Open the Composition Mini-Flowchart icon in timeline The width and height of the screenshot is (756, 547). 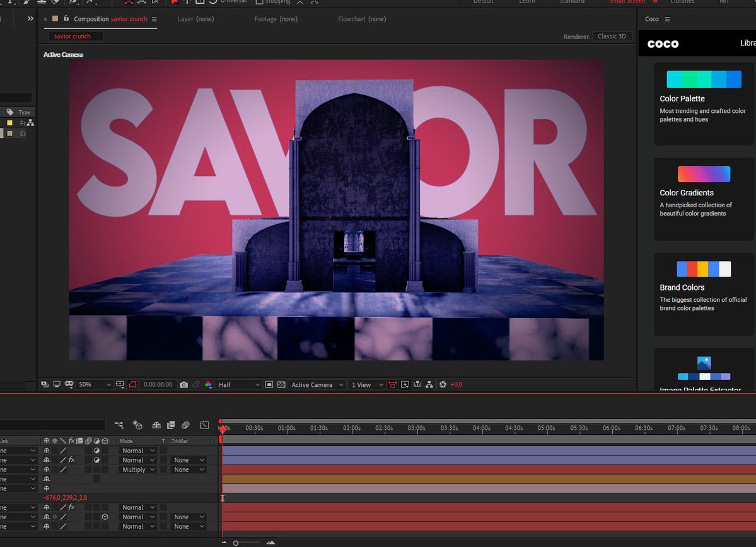tap(119, 425)
